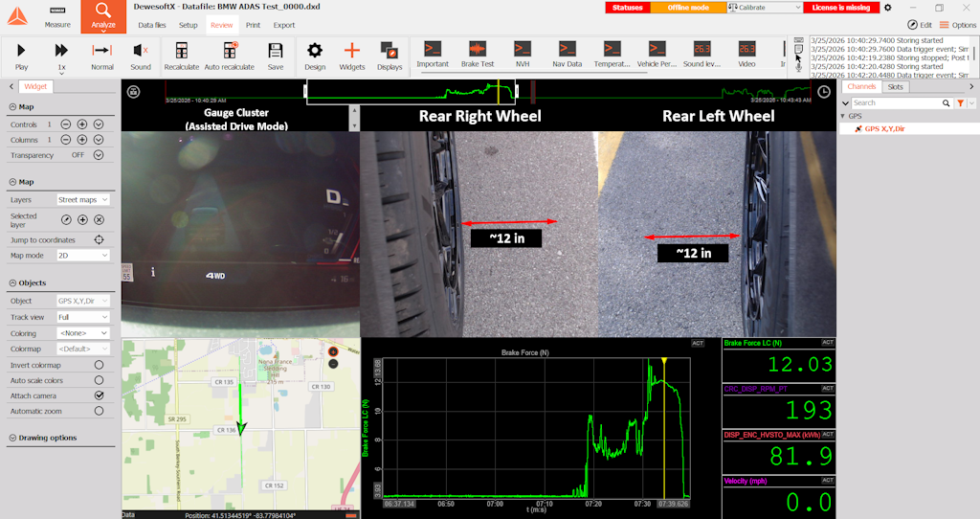The width and height of the screenshot is (980, 519).
Task: Uncheck Attach camera option
Action: click(99, 395)
